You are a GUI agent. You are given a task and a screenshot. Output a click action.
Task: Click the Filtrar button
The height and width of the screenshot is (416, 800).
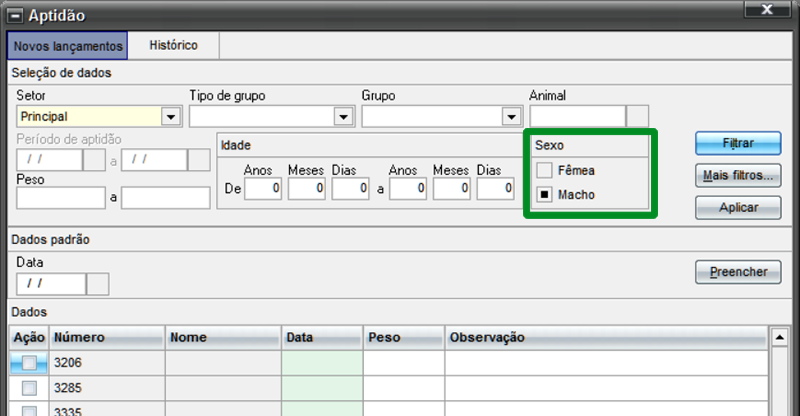pyautogui.click(x=738, y=143)
